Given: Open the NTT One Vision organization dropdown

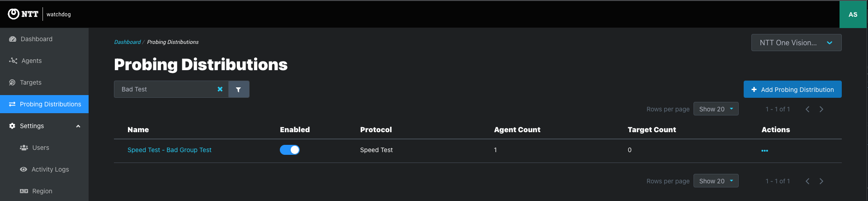Looking at the screenshot, I should tap(796, 43).
